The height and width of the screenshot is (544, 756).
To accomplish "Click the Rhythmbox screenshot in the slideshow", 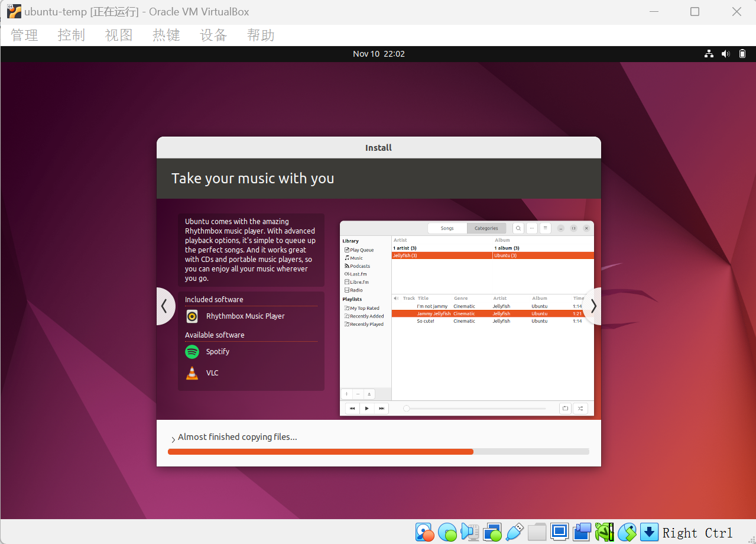I will point(467,318).
